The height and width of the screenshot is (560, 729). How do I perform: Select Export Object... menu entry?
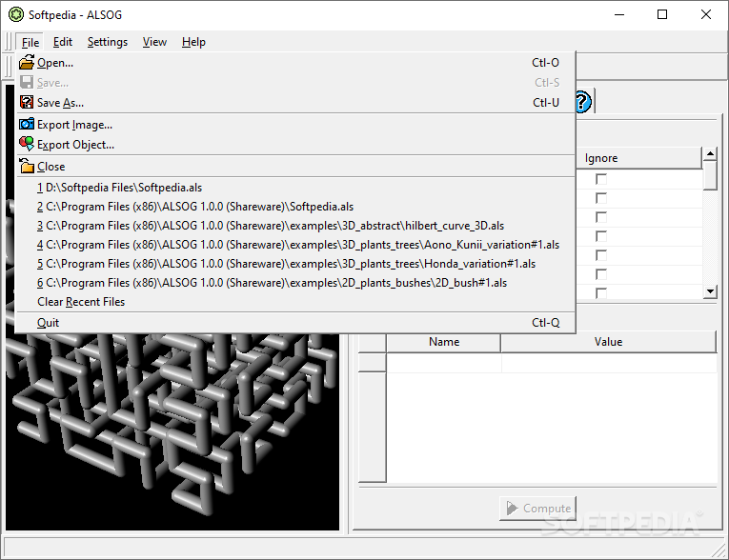[295, 145]
